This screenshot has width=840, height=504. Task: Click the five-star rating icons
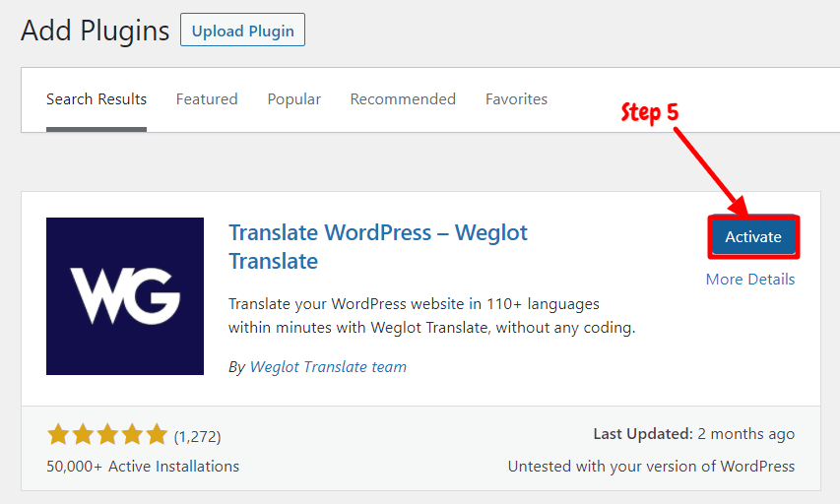tap(107, 434)
